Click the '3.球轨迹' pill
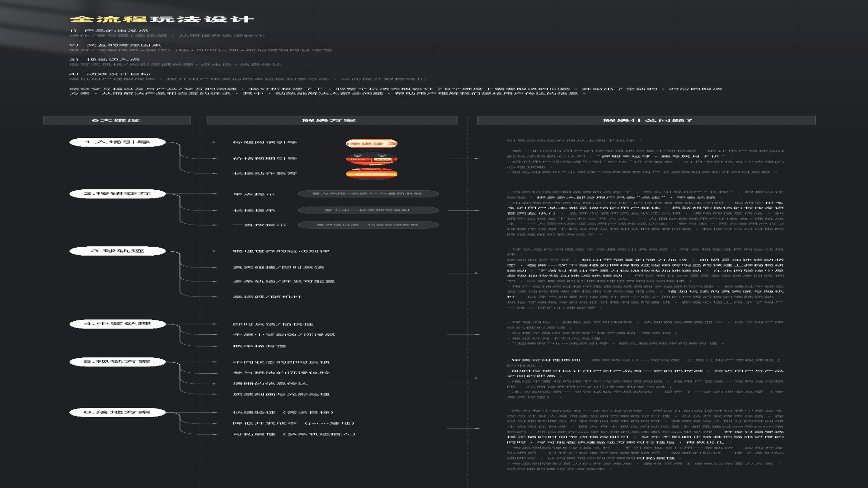Image resolution: width=868 pixels, height=488 pixels. [x=118, y=251]
